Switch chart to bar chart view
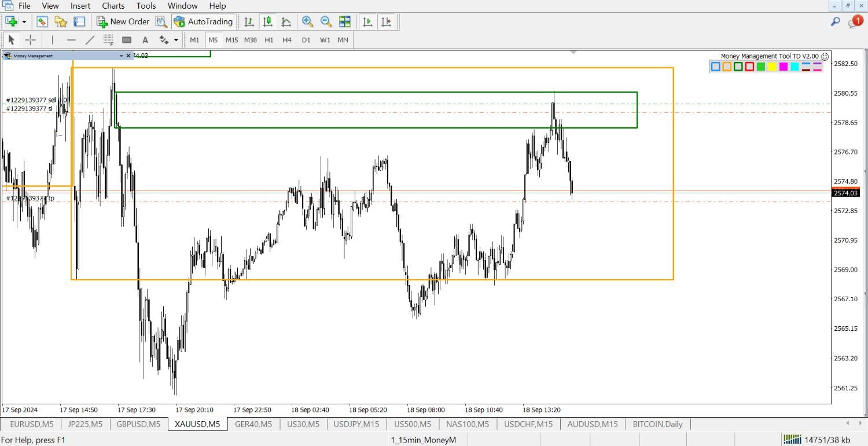This screenshot has height=446, width=868. click(x=249, y=21)
